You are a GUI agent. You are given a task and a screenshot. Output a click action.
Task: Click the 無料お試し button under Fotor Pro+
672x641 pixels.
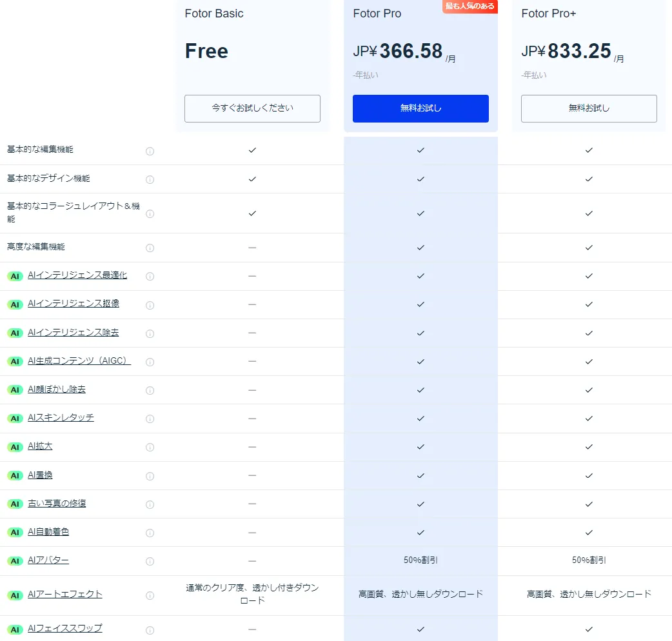[589, 108]
